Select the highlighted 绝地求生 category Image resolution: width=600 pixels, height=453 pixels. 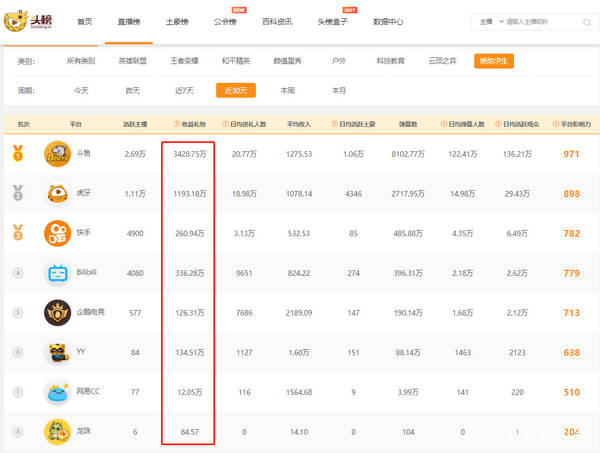tap(494, 61)
